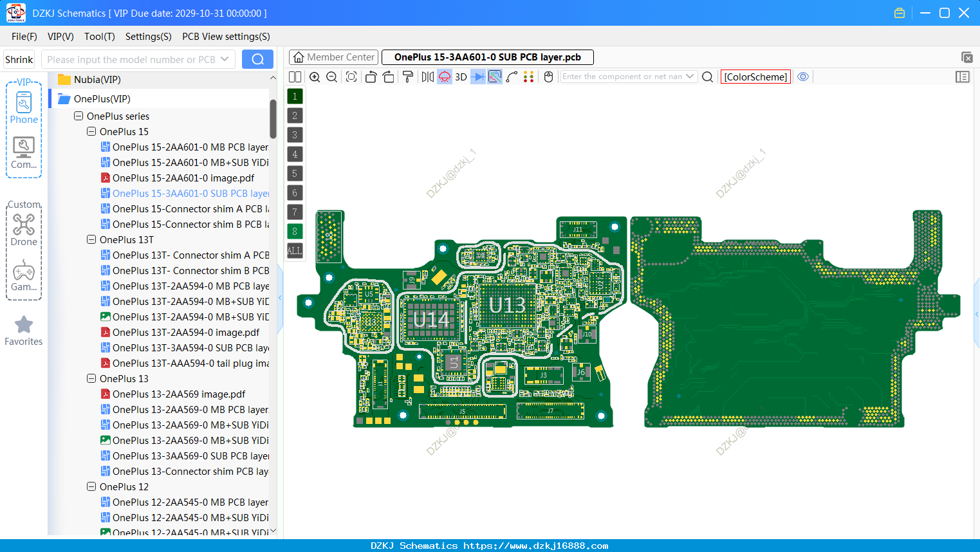Select layer 3
Image resolution: width=980 pixels, height=552 pixels.
[x=295, y=135]
